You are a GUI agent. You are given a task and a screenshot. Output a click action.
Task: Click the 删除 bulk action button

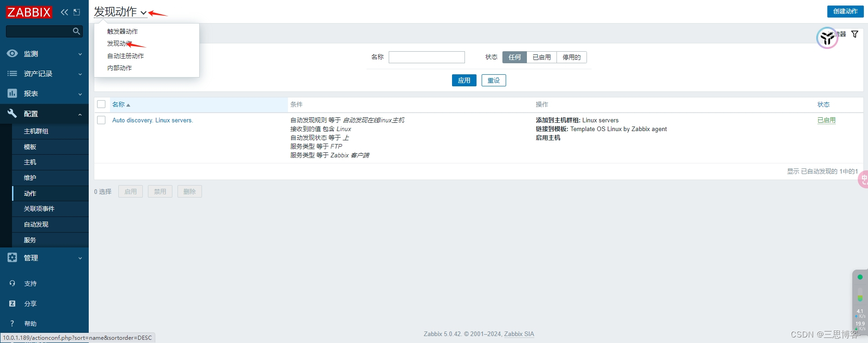[x=189, y=192]
